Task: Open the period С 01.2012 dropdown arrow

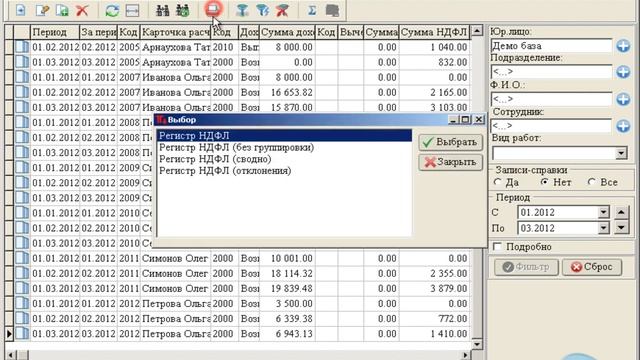Action: coord(604,212)
